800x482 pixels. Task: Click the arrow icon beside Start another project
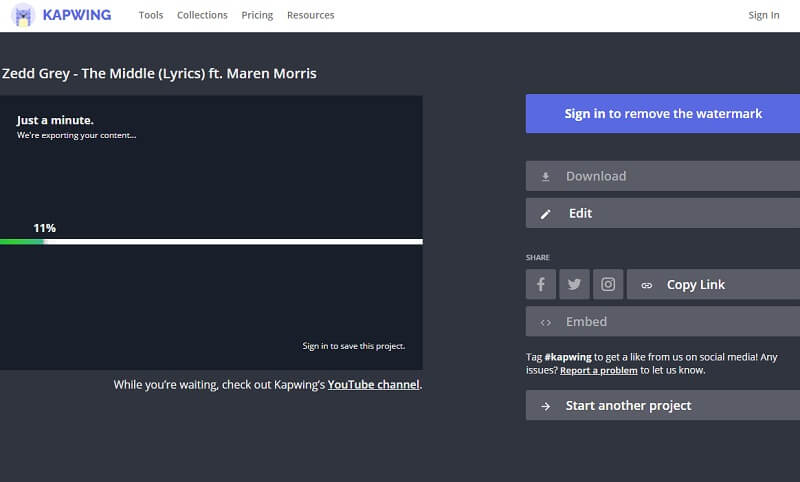click(x=545, y=406)
